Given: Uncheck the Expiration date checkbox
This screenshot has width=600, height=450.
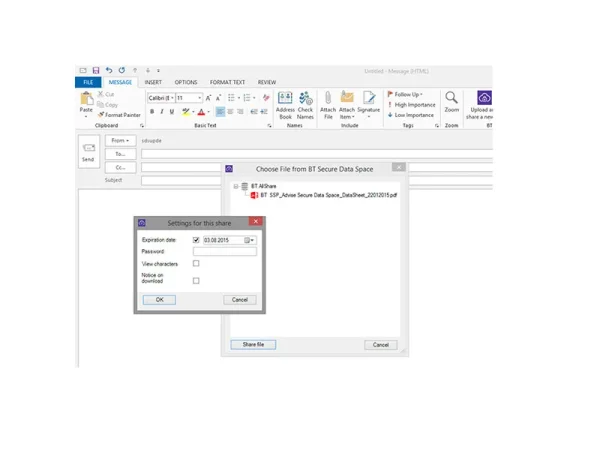Looking at the screenshot, I should pyautogui.click(x=196, y=240).
